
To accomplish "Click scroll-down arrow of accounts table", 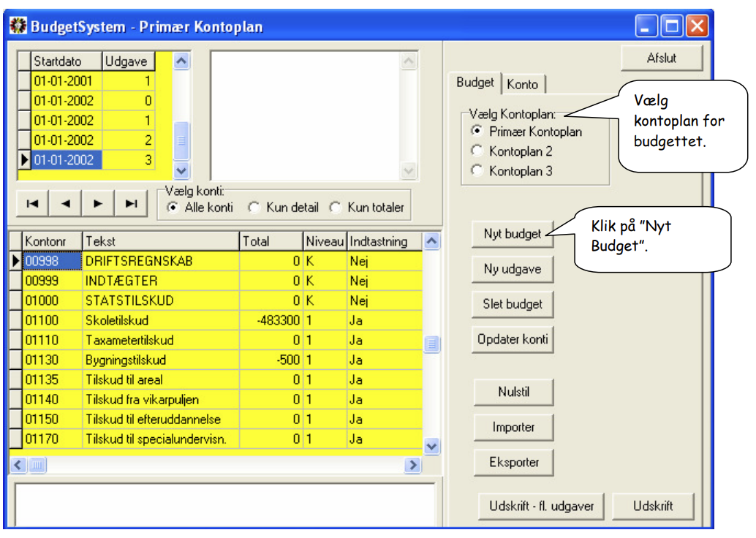I will coord(431,447).
